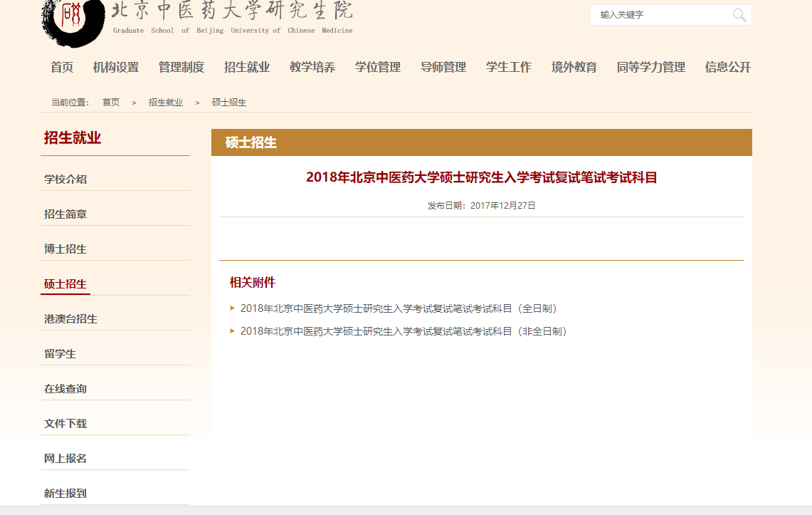Click the university seal logo
Viewport: 812px width, 515px height.
click(x=73, y=20)
